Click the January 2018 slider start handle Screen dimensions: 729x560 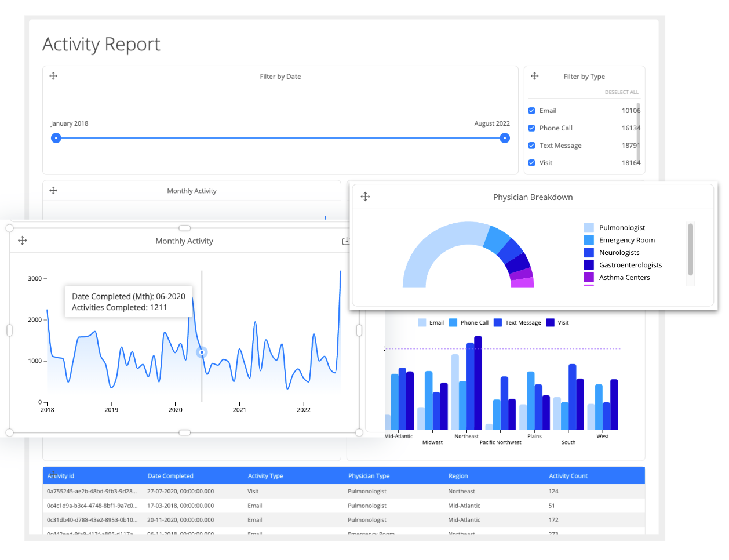pyautogui.click(x=56, y=138)
